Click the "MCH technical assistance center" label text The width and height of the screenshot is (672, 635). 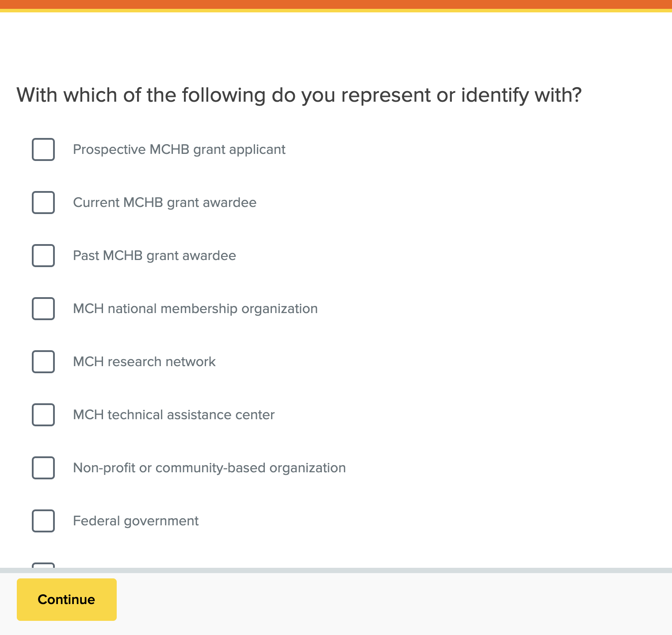[x=174, y=415]
